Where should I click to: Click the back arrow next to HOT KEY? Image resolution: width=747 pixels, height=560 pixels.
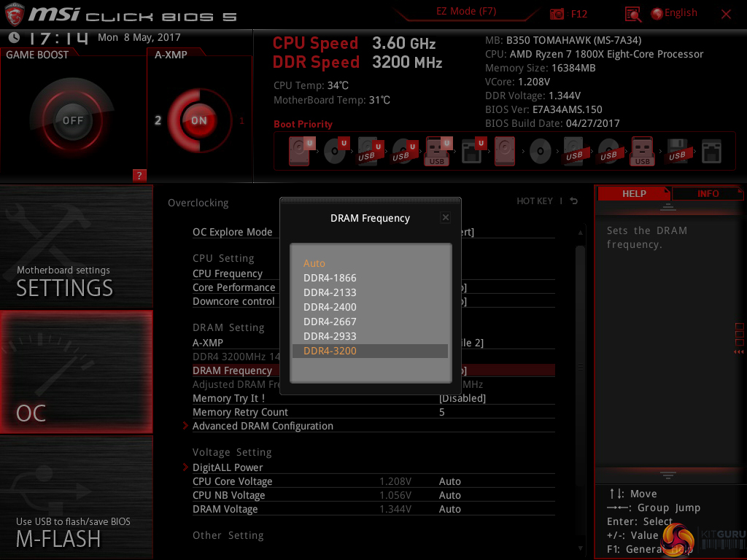tap(573, 201)
